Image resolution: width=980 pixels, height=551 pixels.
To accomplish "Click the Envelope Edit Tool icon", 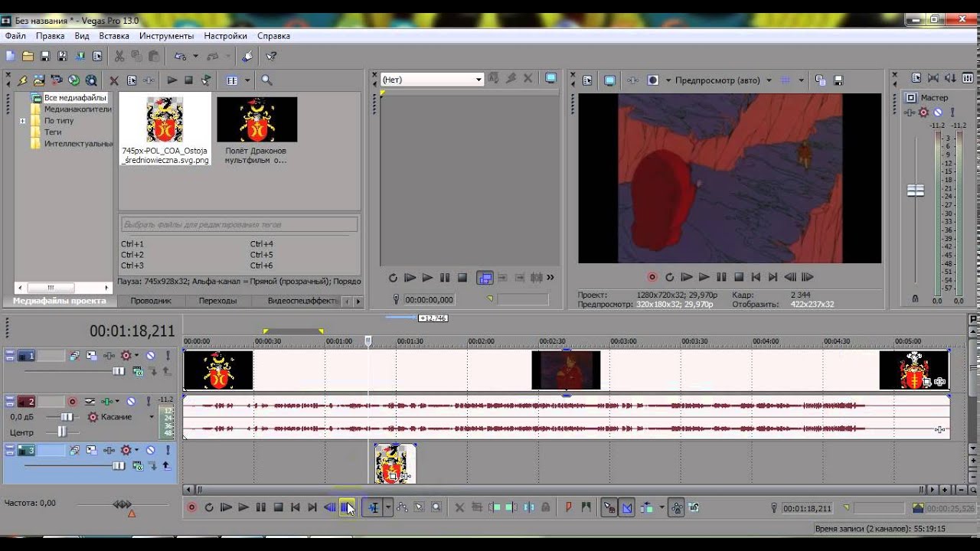I will point(402,507).
